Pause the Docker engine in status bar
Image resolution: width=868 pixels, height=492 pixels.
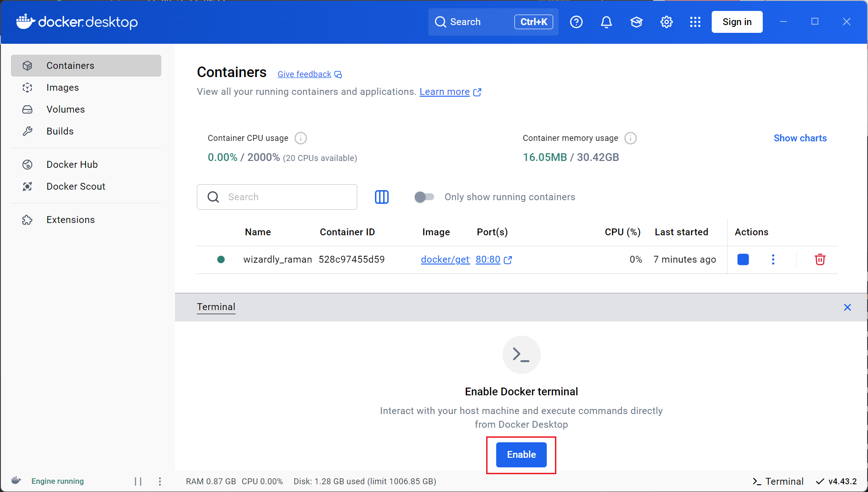tap(138, 481)
